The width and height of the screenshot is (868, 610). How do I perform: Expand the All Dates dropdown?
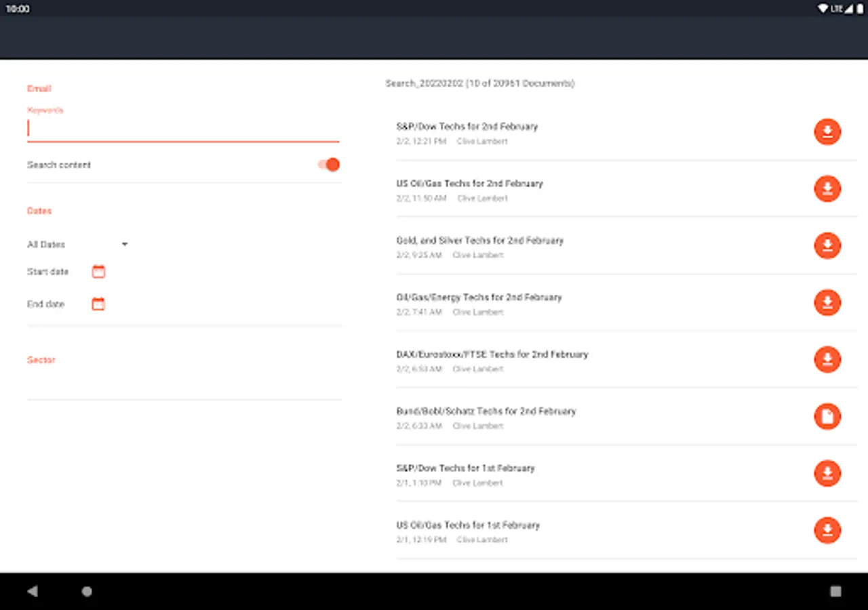77,245
